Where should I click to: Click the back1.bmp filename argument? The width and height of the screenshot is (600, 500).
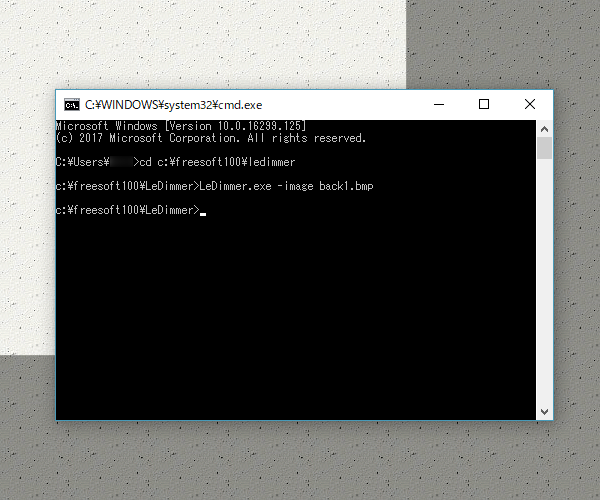point(346,186)
